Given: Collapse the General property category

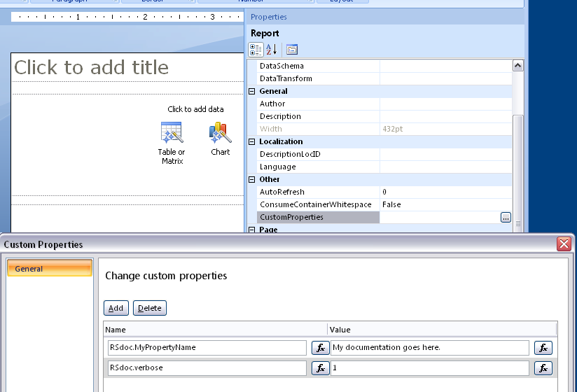Looking at the screenshot, I should (252, 91).
